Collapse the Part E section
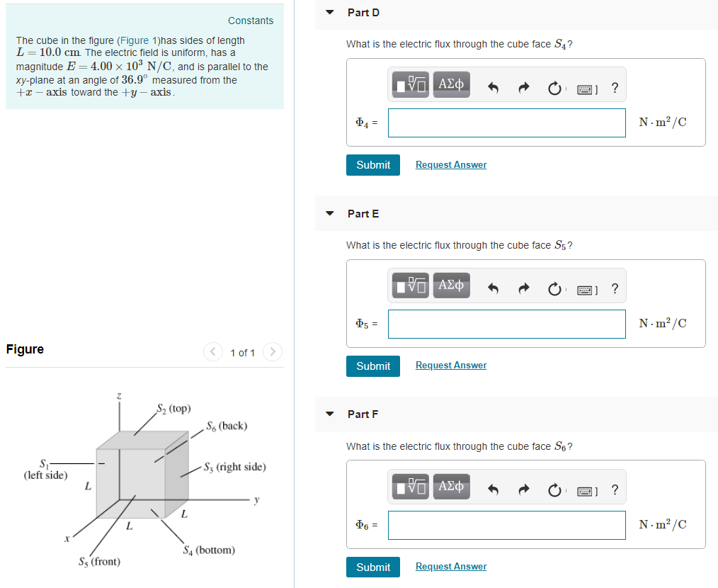 [329, 213]
